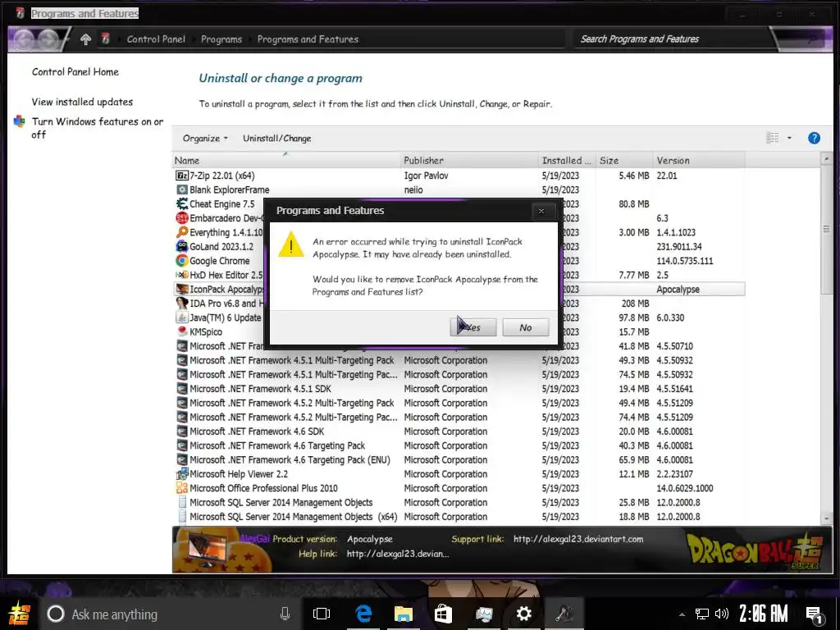
Task: Click the Everything search app icon
Action: [x=182, y=232]
